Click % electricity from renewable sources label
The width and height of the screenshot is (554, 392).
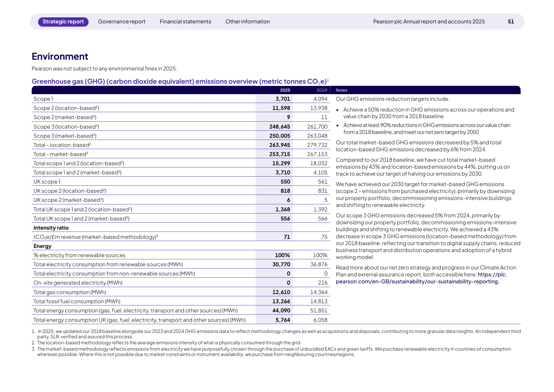click(x=80, y=255)
